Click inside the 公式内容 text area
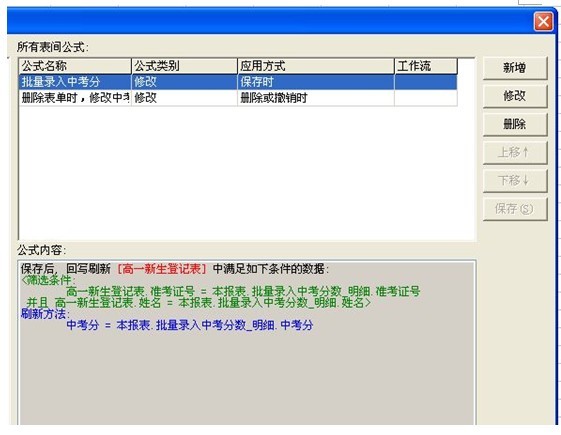561x435 pixels. [x=247, y=376]
